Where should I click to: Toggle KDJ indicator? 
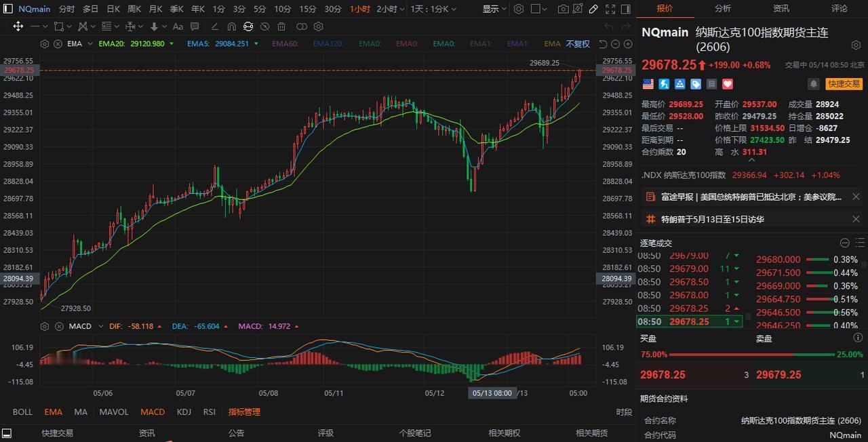[184, 411]
